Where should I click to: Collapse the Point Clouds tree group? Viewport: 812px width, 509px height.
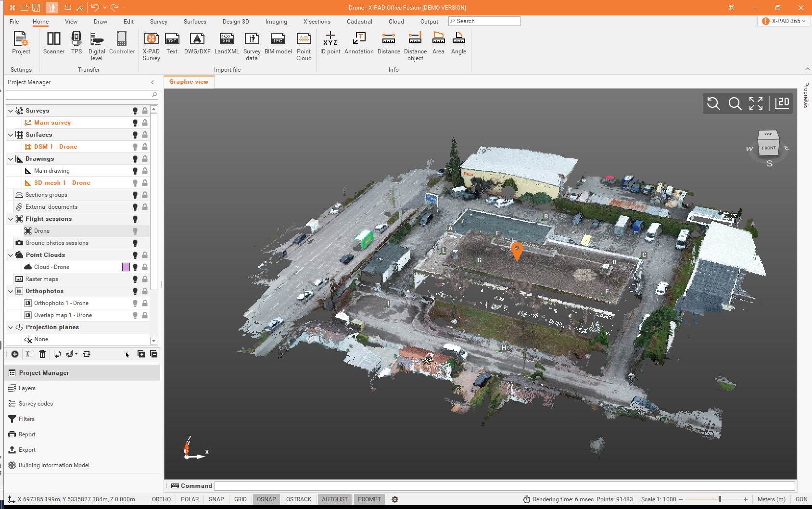(x=11, y=255)
